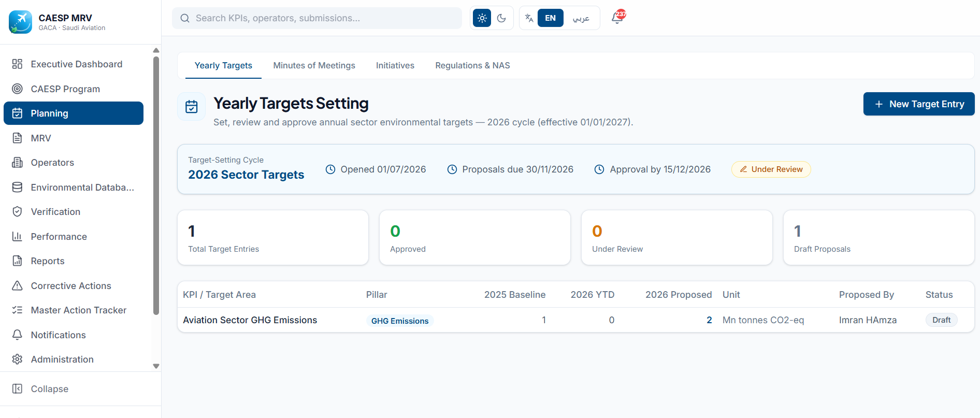
Task: Click the Executive Dashboard grid icon
Action: [x=17, y=64]
